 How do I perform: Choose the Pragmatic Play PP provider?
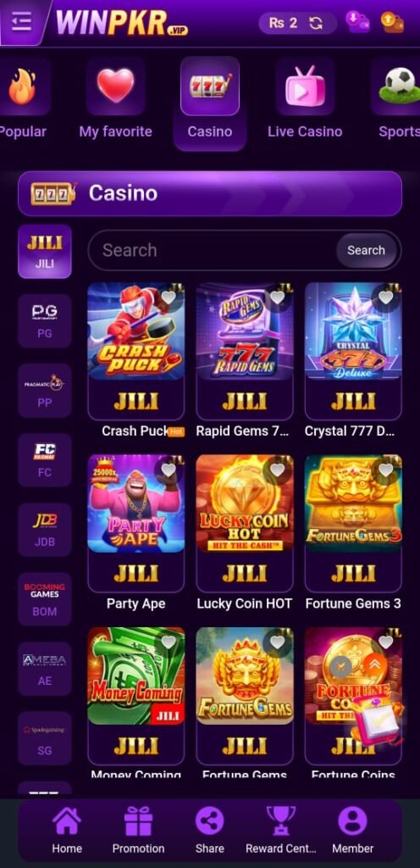coord(45,390)
